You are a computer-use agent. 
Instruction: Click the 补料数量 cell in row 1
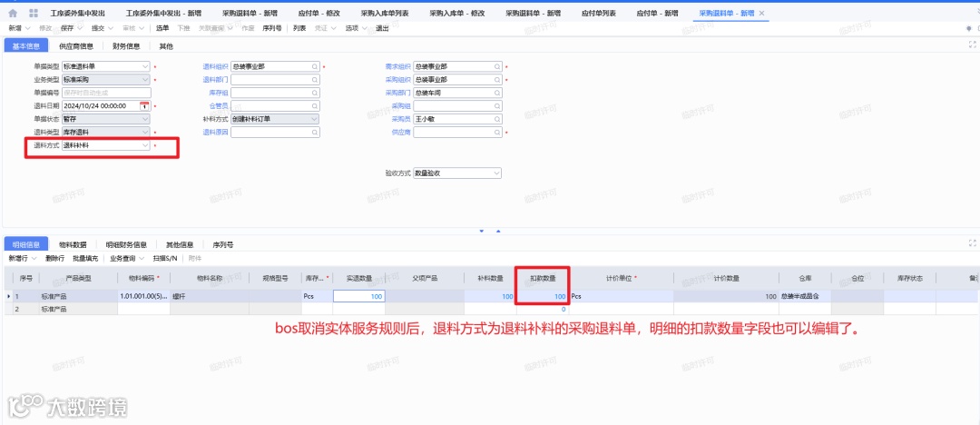(x=490, y=297)
